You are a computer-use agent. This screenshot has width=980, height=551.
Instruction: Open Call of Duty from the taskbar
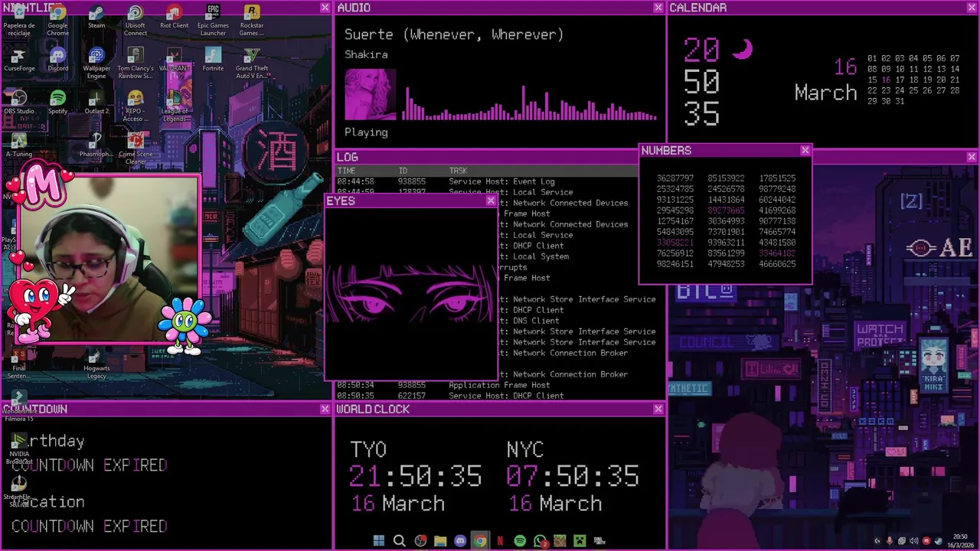tap(599, 541)
